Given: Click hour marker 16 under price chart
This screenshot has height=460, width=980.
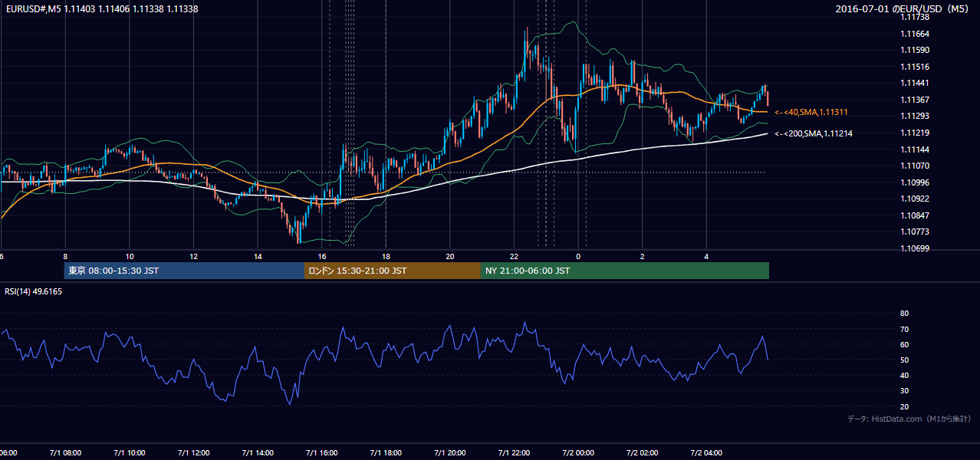Looking at the screenshot, I should 322,257.
